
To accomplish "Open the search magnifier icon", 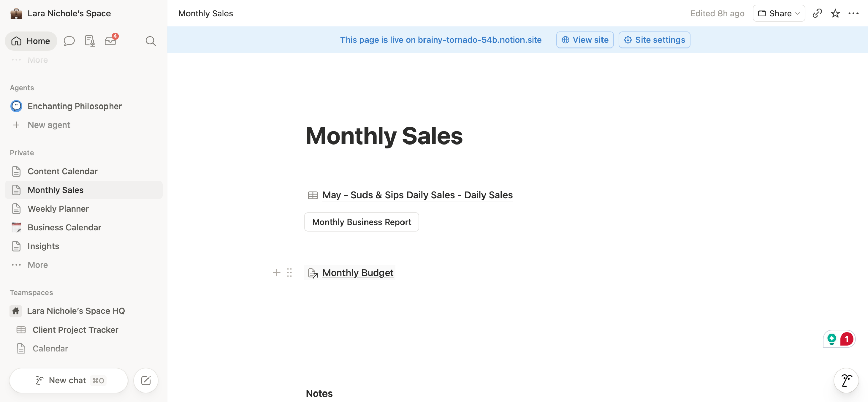I will pos(151,41).
